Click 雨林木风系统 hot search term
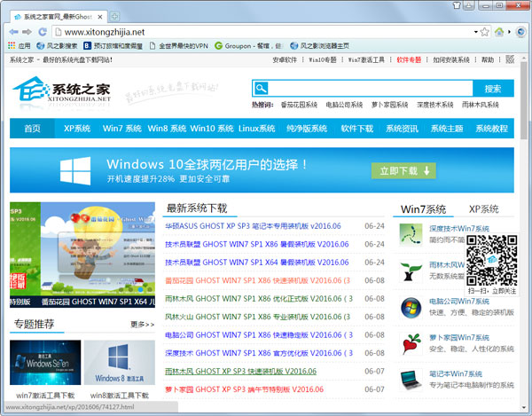This screenshot has width=532, height=416. click(x=480, y=105)
